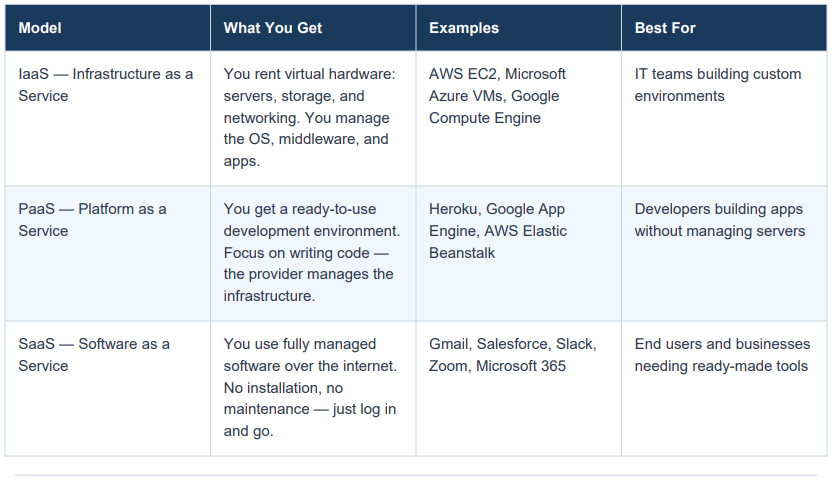This screenshot has height=485, width=832.
Task: Select the IaaS — Infrastructure as a Service cell
Action: (108, 118)
